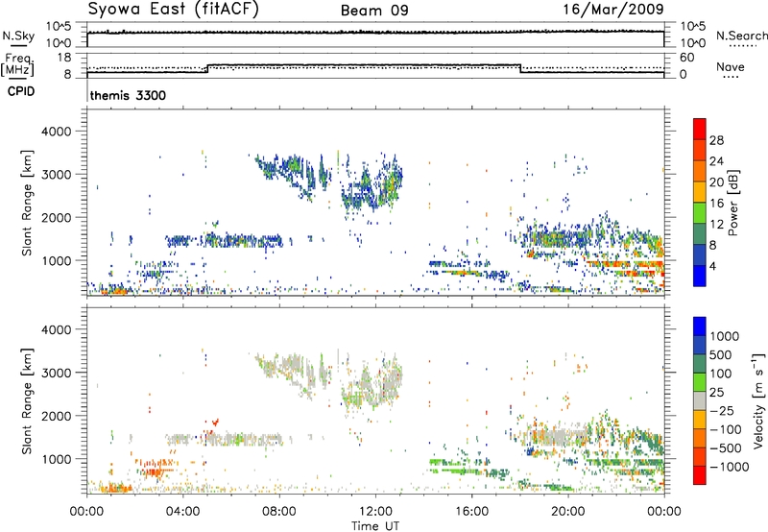Viewport: 768px width, 532px height.
Task: Click the 'CPID' label
Action: click(x=20, y=91)
